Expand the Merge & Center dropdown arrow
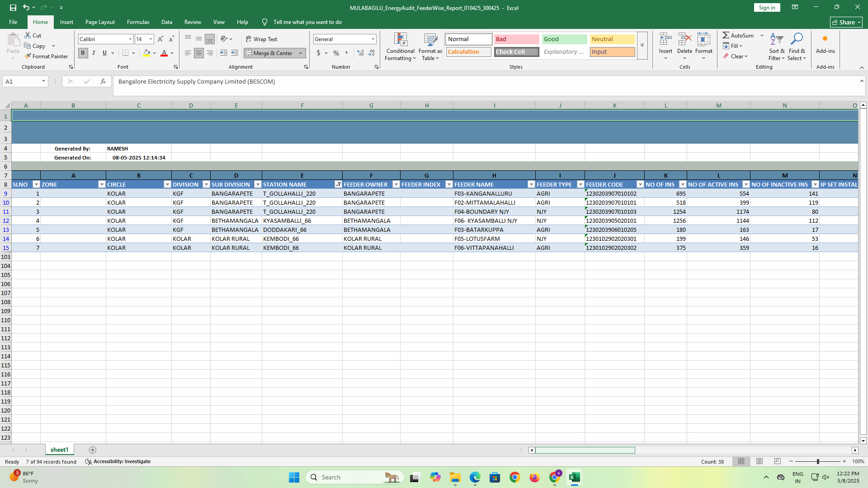Image resolution: width=868 pixels, height=488 pixels. pos(300,53)
